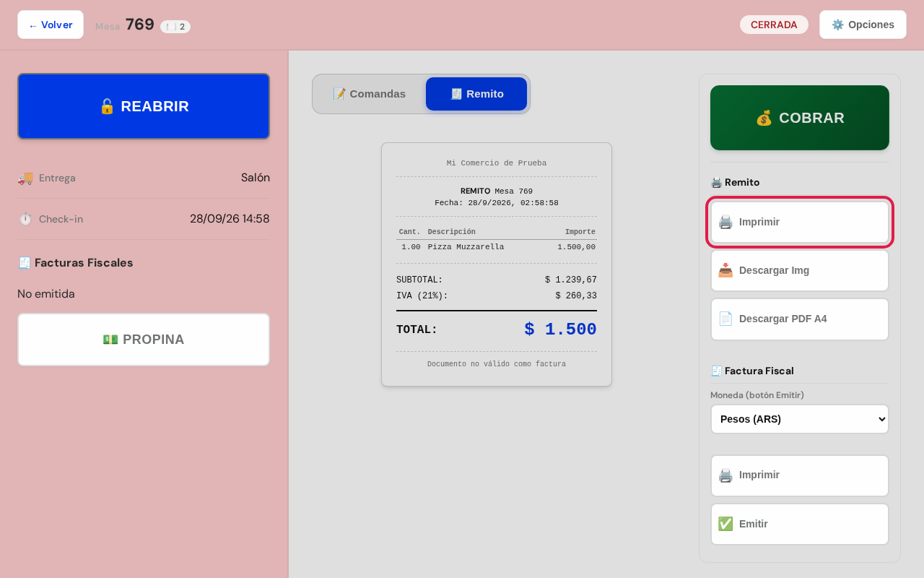Click the check-in time 28/09/26 14:58
The height and width of the screenshot is (578, 924).
tap(230, 219)
